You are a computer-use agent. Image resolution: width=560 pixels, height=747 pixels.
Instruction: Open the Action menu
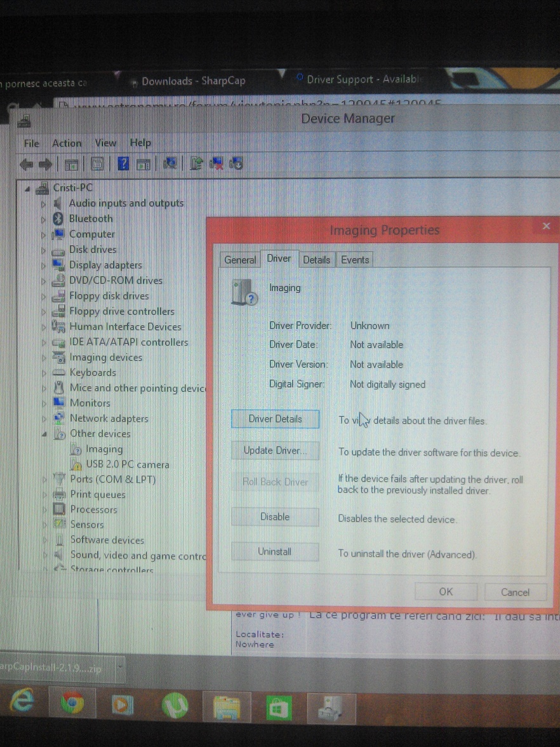click(x=67, y=143)
